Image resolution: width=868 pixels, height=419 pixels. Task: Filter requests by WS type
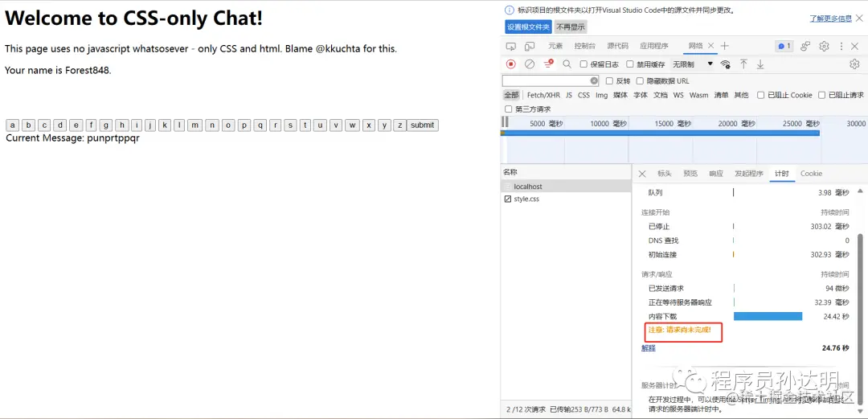tap(678, 96)
